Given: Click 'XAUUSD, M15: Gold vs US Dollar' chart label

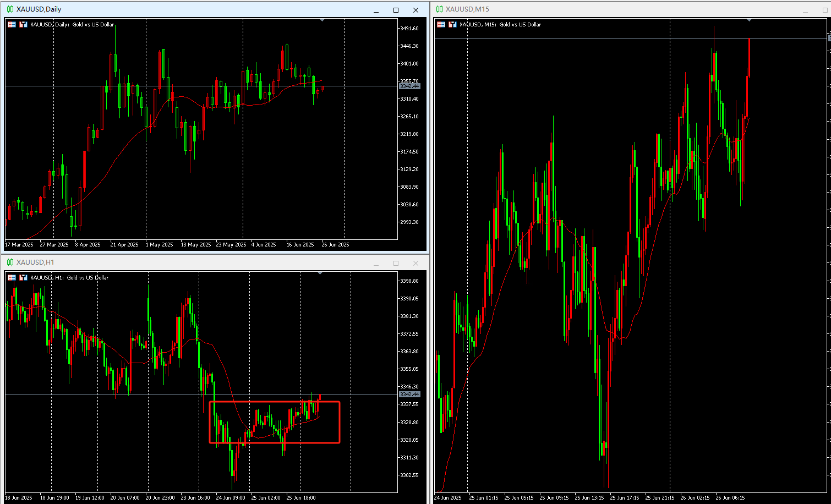Looking at the screenshot, I should 500,24.
